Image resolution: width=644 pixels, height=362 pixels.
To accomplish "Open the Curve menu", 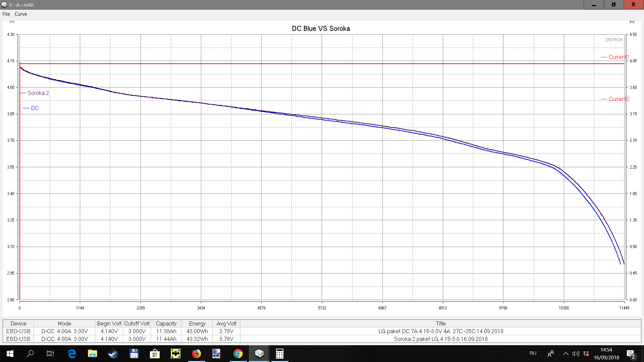I will [21, 14].
